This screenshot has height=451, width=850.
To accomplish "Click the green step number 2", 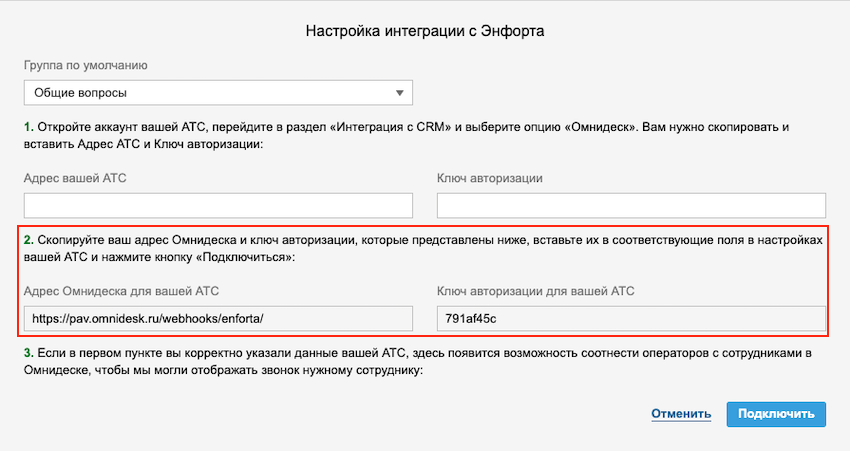I will click(x=29, y=240).
